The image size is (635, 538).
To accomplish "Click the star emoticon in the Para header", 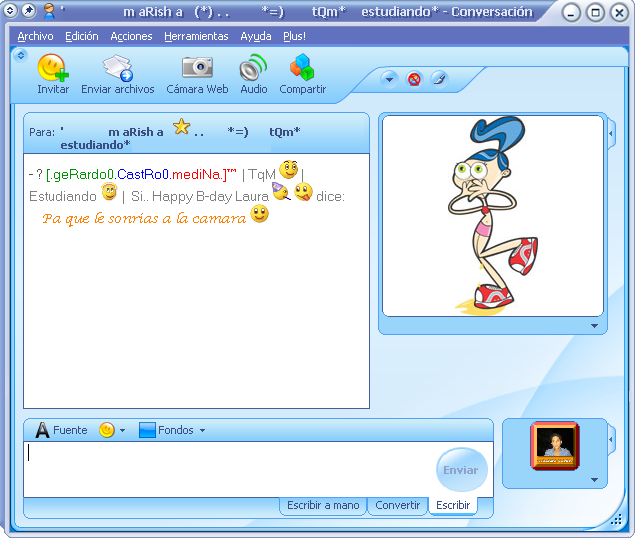I will point(181,127).
